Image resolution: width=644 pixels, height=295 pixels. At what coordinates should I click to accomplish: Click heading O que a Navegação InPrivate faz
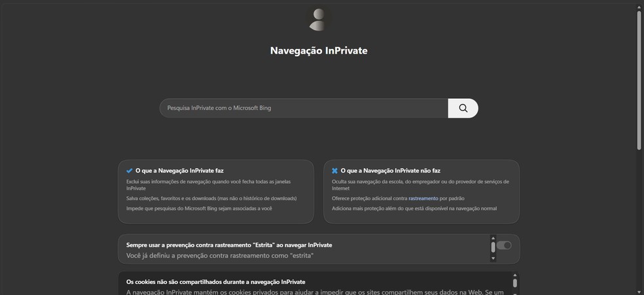(x=179, y=171)
